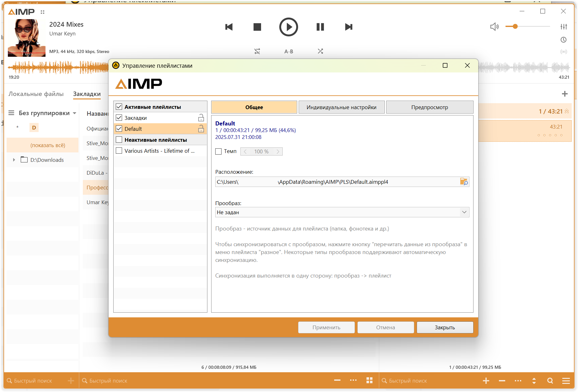578x392 pixels.
Task: Toggle the lock icon for Закладки
Action: [201, 118]
